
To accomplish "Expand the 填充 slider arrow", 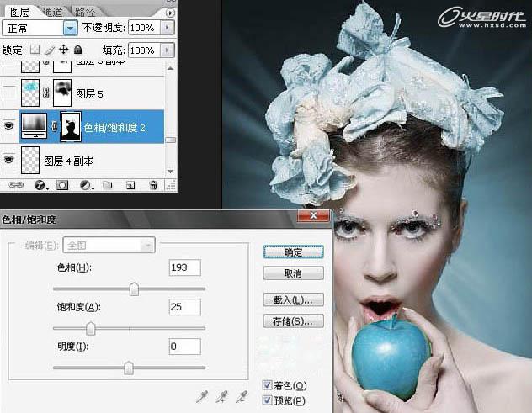I will [168, 50].
